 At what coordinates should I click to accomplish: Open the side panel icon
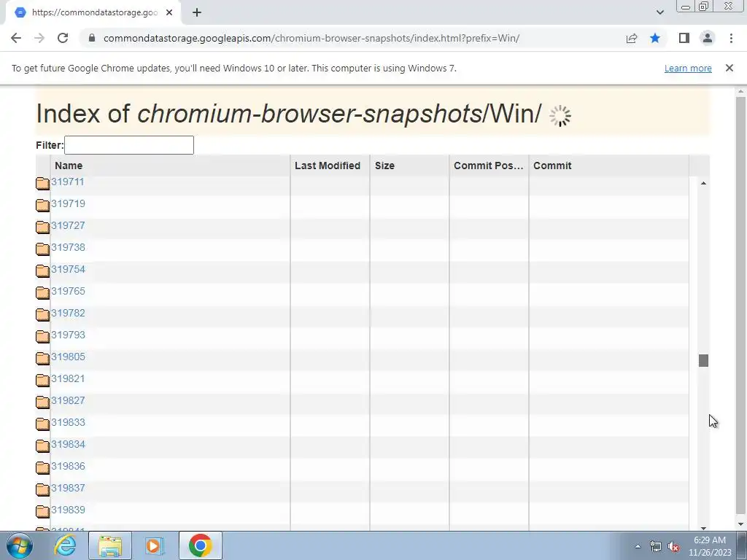(x=684, y=38)
